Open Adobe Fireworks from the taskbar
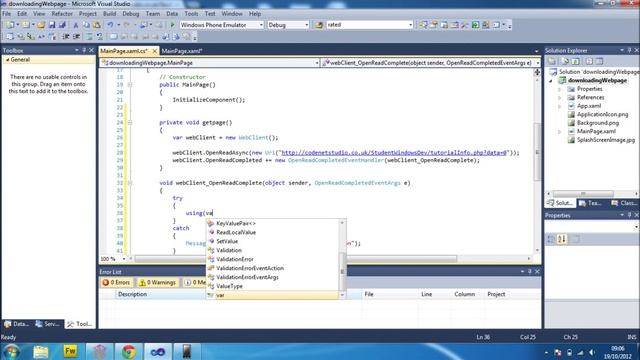This screenshot has width=640, height=360. pyautogui.click(x=70, y=351)
